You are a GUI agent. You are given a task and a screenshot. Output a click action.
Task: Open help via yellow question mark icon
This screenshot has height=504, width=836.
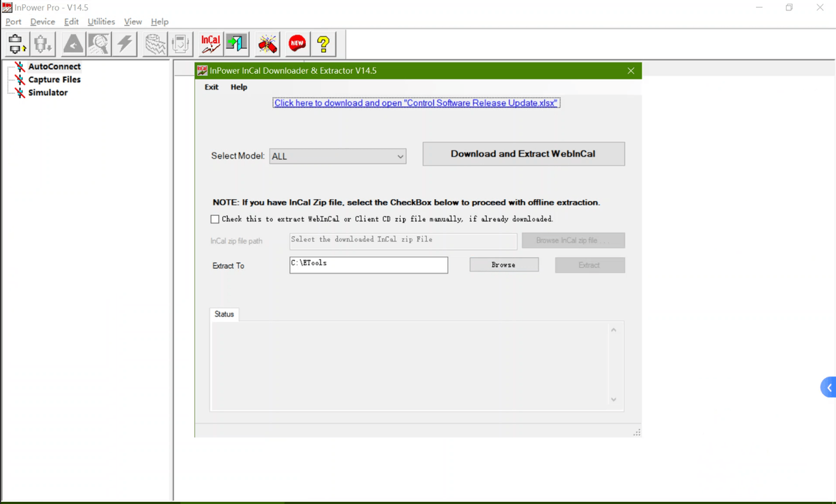pyautogui.click(x=323, y=44)
